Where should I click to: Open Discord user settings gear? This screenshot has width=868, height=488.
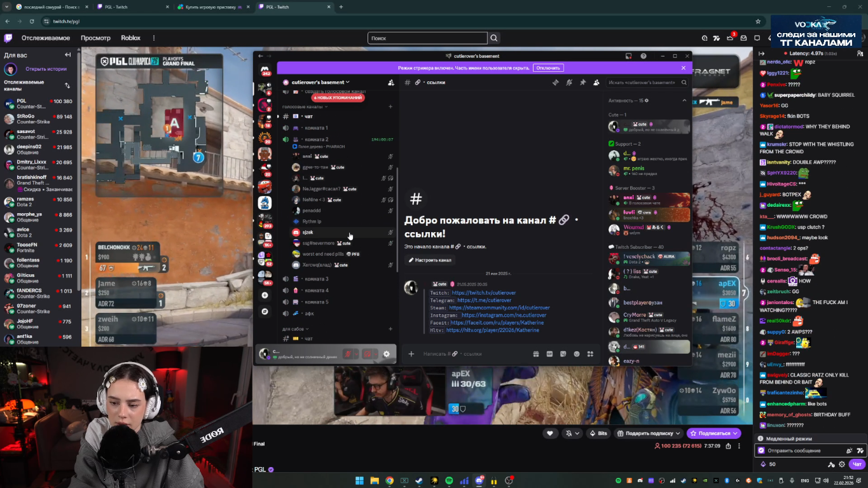(386, 354)
